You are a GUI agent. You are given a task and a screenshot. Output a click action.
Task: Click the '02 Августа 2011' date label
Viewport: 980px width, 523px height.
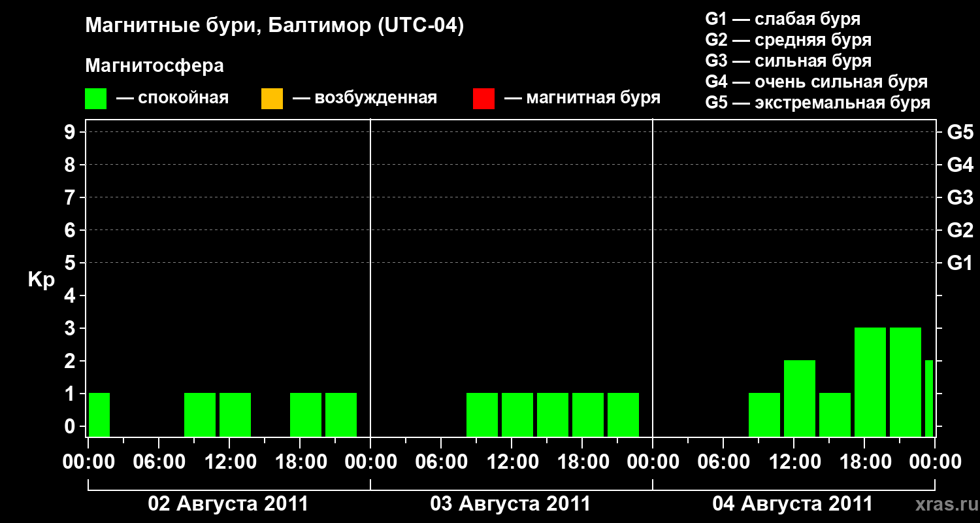tap(229, 504)
